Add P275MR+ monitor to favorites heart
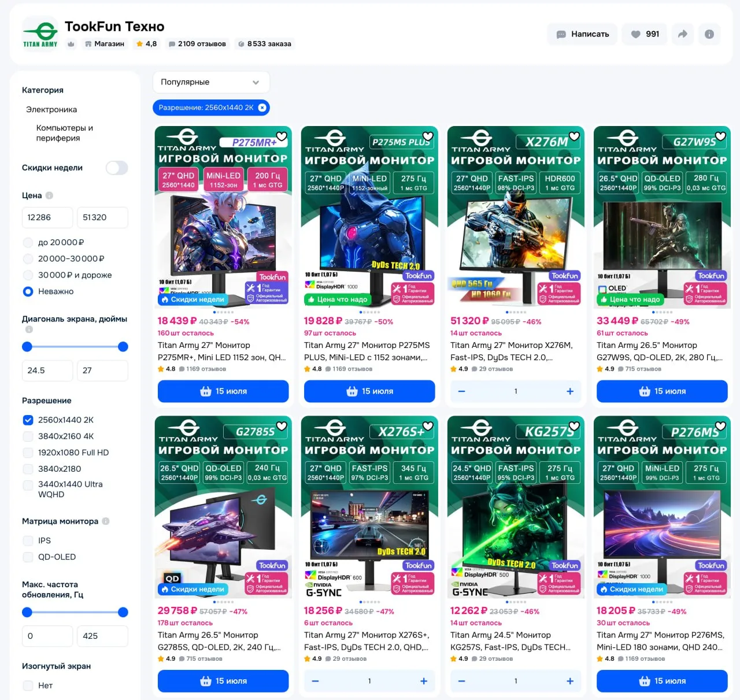This screenshot has width=740, height=700. pos(282,136)
